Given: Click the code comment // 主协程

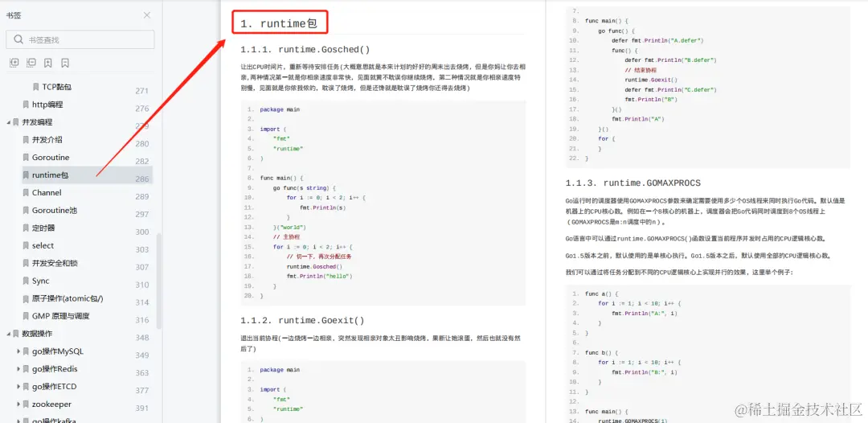Looking at the screenshot, I should coord(286,236).
